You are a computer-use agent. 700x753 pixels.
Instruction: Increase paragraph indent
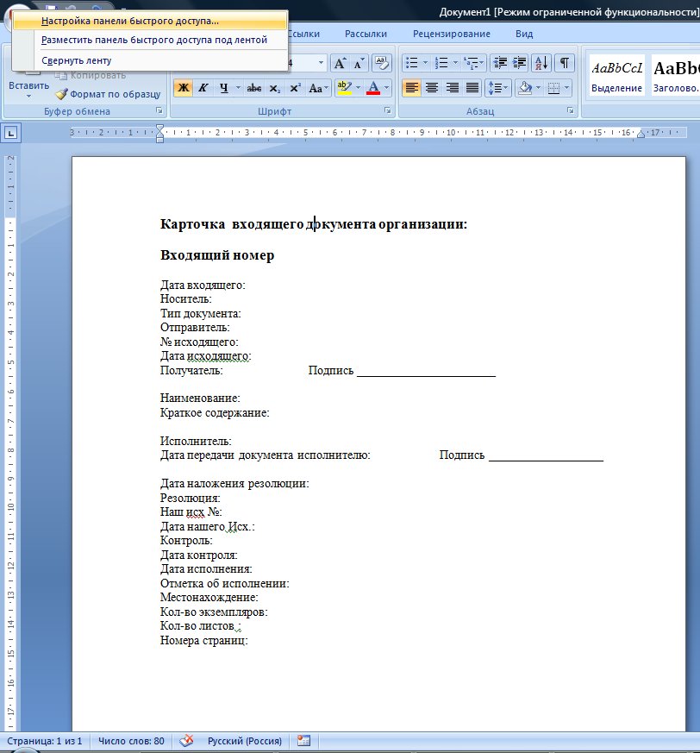click(520, 63)
